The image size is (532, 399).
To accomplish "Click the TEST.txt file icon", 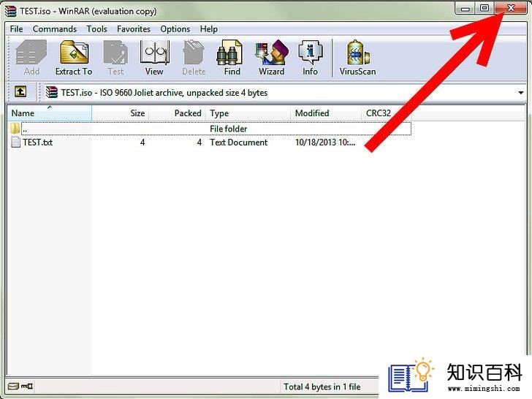I will [15, 142].
